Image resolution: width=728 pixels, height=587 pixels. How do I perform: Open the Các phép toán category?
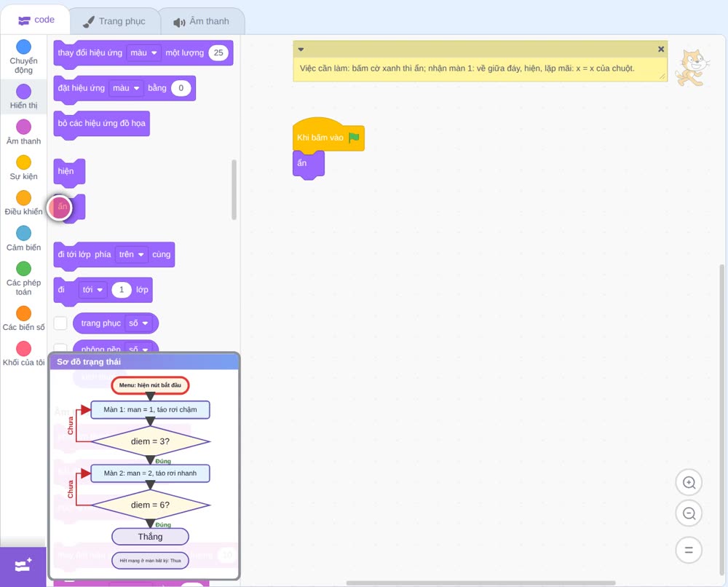pyautogui.click(x=24, y=278)
